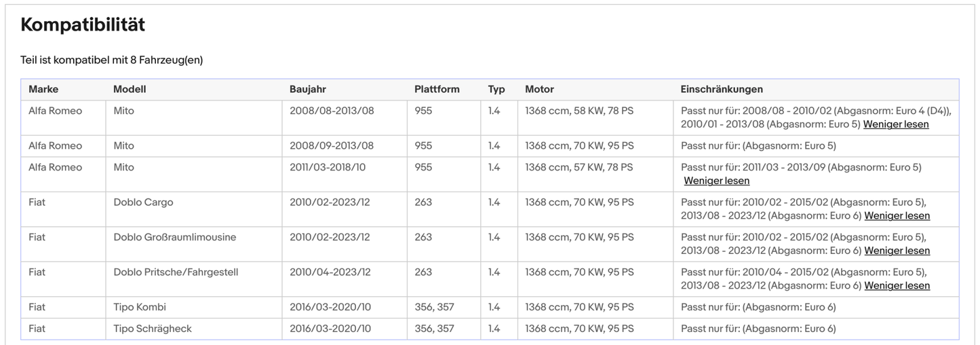Click 'Weniger lesen' for Doblo Pritsche/Fahrgestell

(897, 286)
